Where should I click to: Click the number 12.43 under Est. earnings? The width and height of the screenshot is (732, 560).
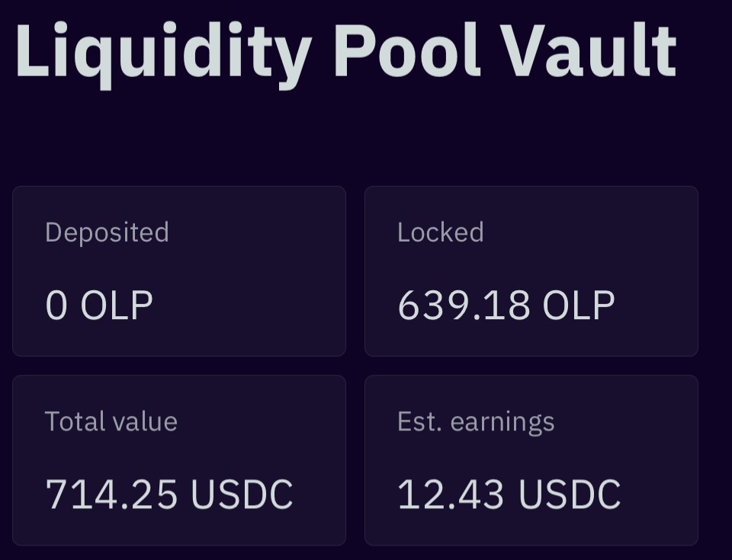pos(451,494)
